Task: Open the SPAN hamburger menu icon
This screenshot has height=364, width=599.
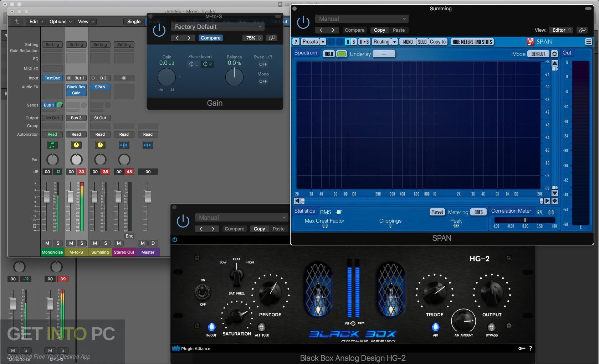Action: coord(588,42)
